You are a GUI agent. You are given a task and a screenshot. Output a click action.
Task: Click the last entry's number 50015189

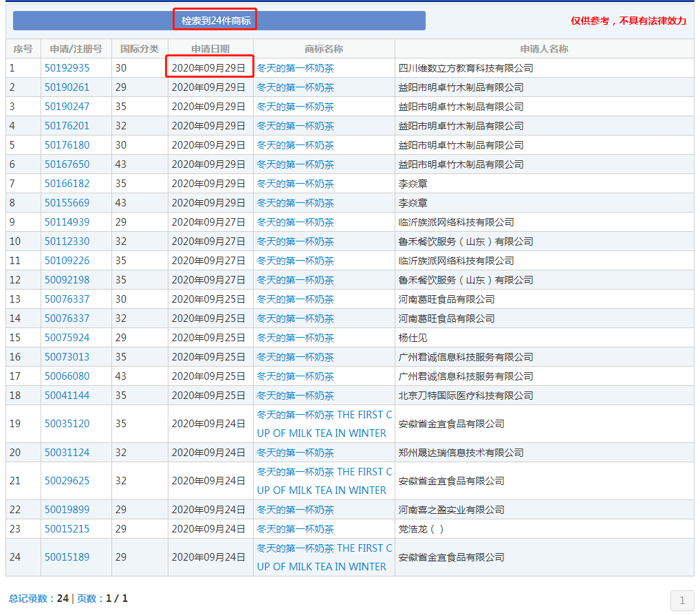[x=67, y=557]
